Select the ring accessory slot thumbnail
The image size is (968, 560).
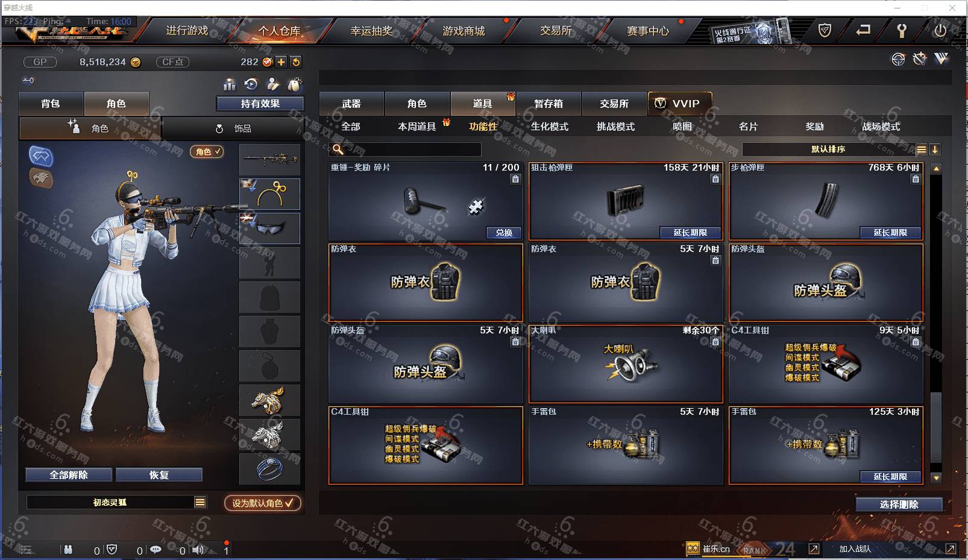coord(269,468)
